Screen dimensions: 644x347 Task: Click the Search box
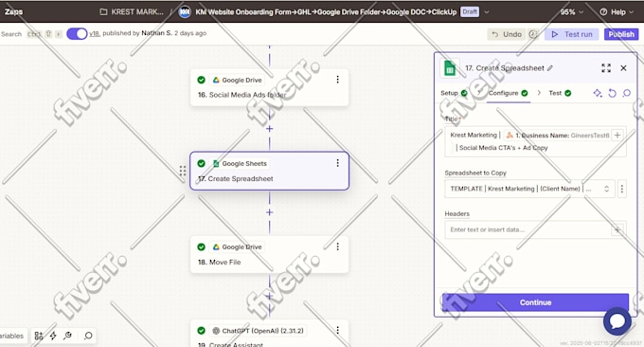point(11,34)
